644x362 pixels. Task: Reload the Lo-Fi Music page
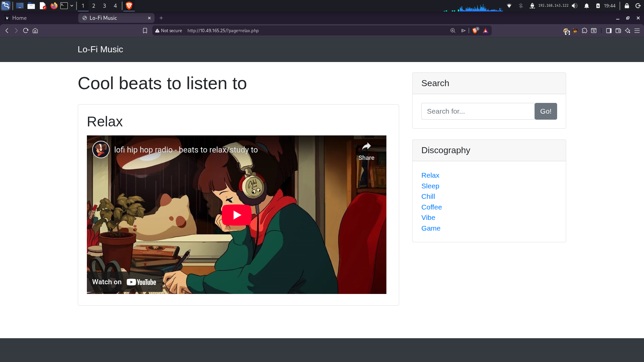(25, 31)
